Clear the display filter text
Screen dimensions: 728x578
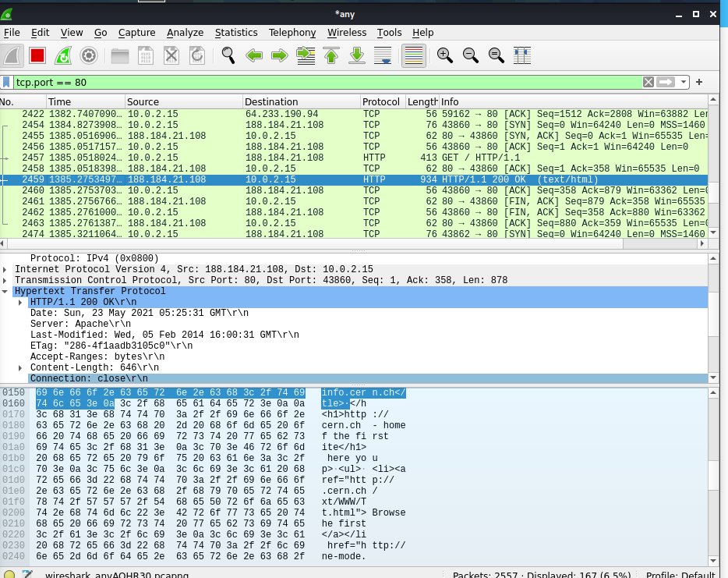coord(648,82)
